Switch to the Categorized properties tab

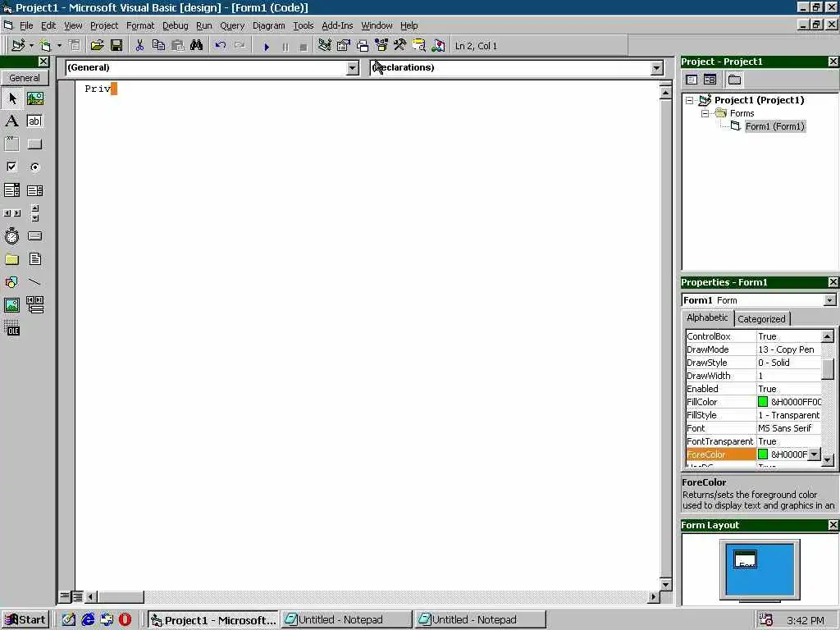pyautogui.click(x=761, y=319)
